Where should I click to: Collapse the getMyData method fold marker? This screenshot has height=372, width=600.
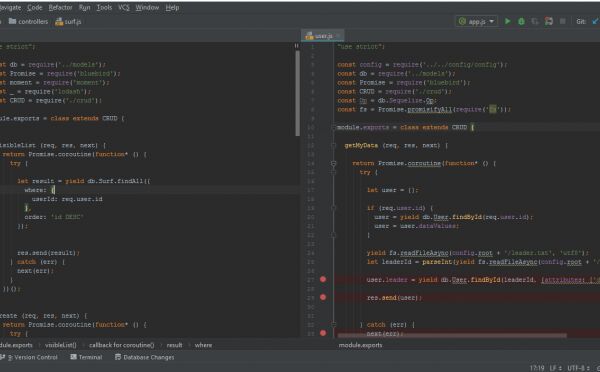click(333, 145)
